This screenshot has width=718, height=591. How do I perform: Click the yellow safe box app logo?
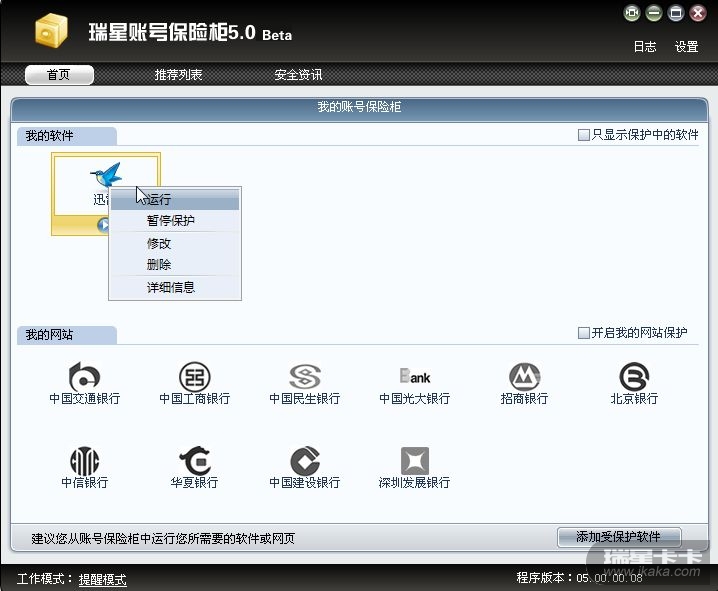pos(51,30)
